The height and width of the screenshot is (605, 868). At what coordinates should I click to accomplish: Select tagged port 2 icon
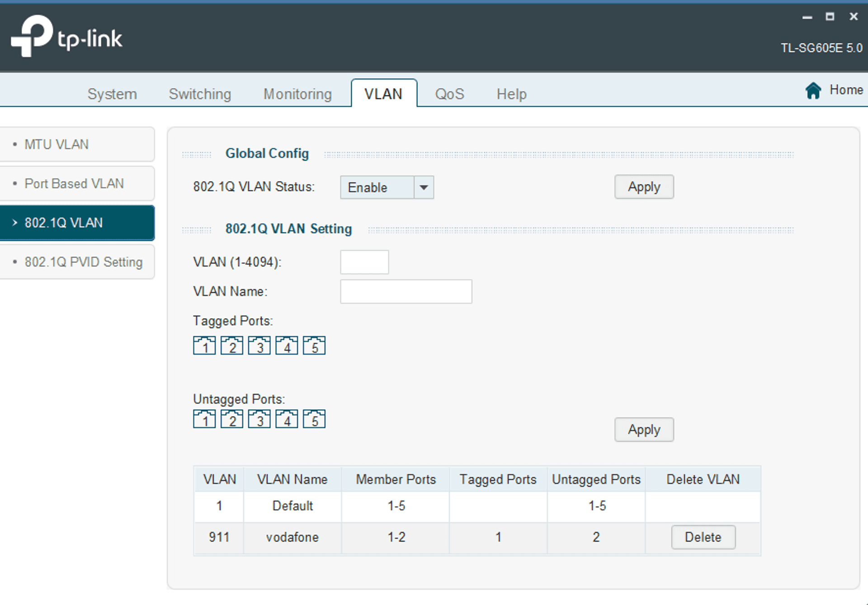pos(232,346)
